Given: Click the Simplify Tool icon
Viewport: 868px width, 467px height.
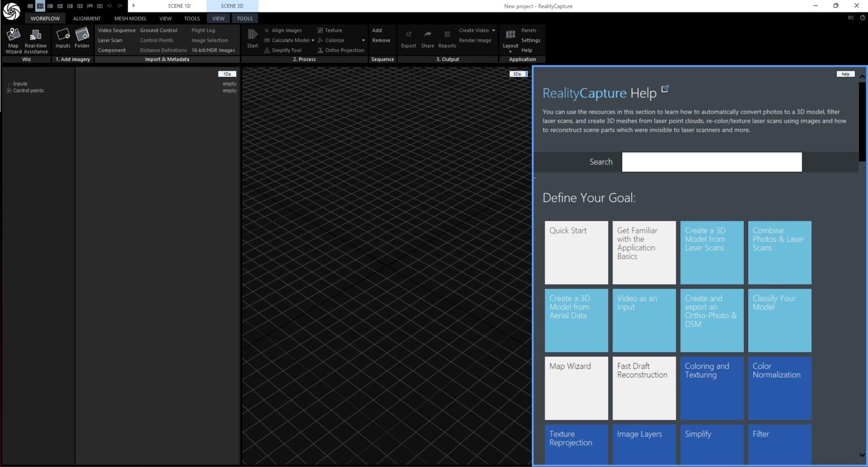Looking at the screenshot, I should click(267, 50).
